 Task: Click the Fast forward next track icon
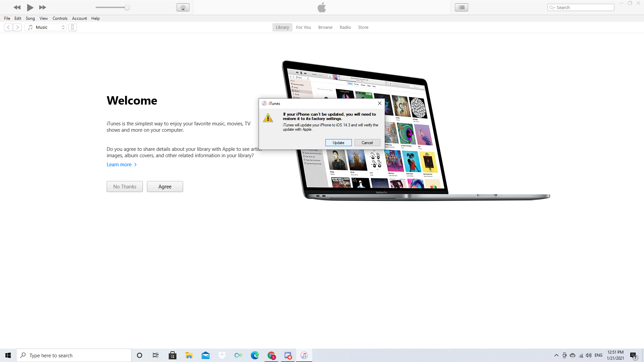point(43,7)
